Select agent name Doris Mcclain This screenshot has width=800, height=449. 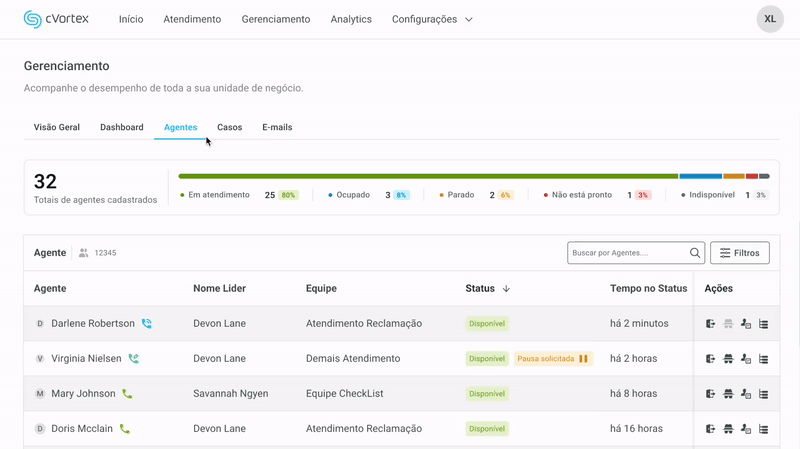tap(82, 429)
